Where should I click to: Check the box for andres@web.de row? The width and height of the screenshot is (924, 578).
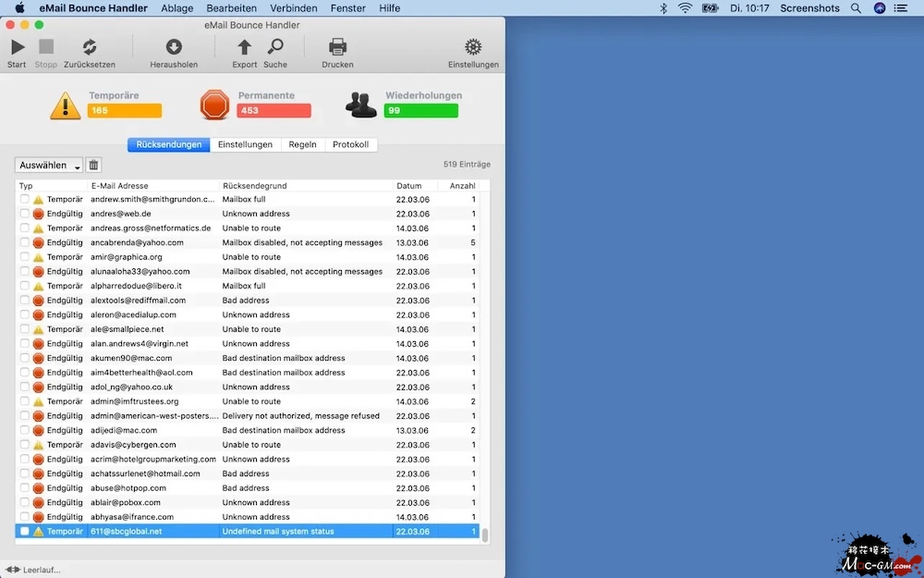click(x=25, y=214)
